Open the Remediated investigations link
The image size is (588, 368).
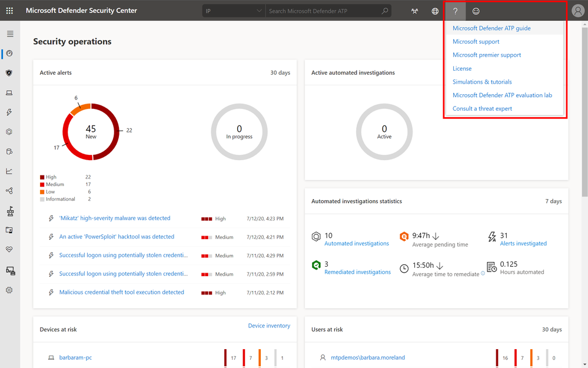[357, 272]
